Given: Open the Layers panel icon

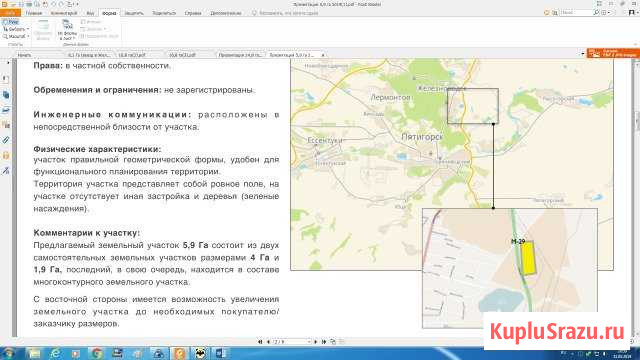Looking at the screenshot, I should pyautogui.click(x=6, y=110).
